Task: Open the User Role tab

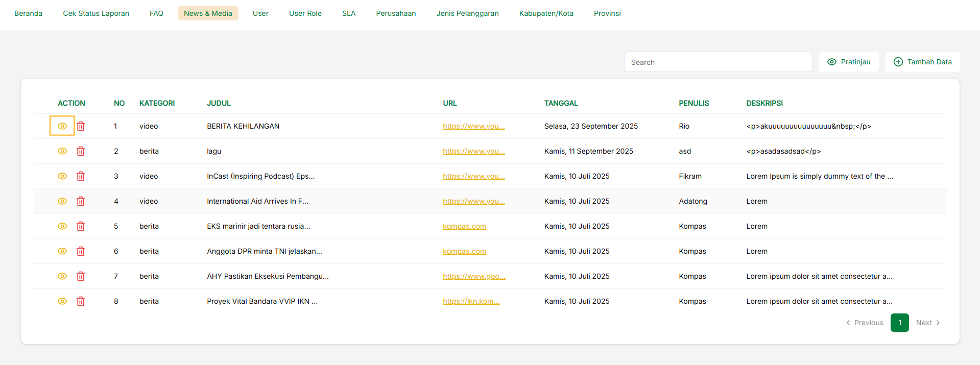Action: click(305, 13)
